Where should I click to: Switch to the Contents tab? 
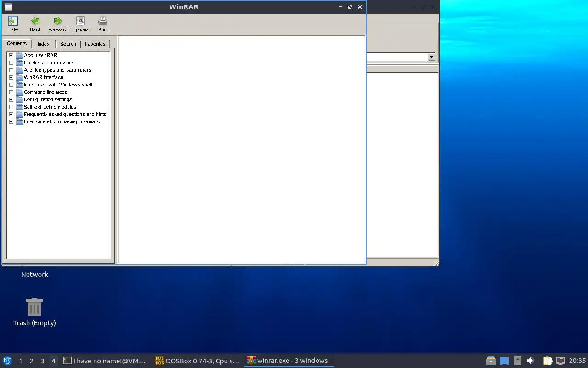pyautogui.click(x=17, y=44)
